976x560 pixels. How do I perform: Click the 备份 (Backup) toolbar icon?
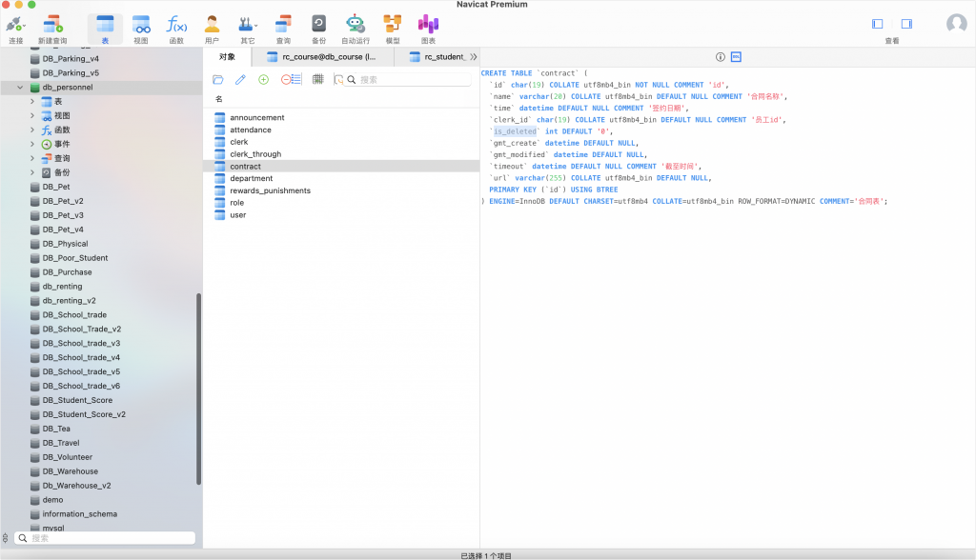pyautogui.click(x=318, y=24)
